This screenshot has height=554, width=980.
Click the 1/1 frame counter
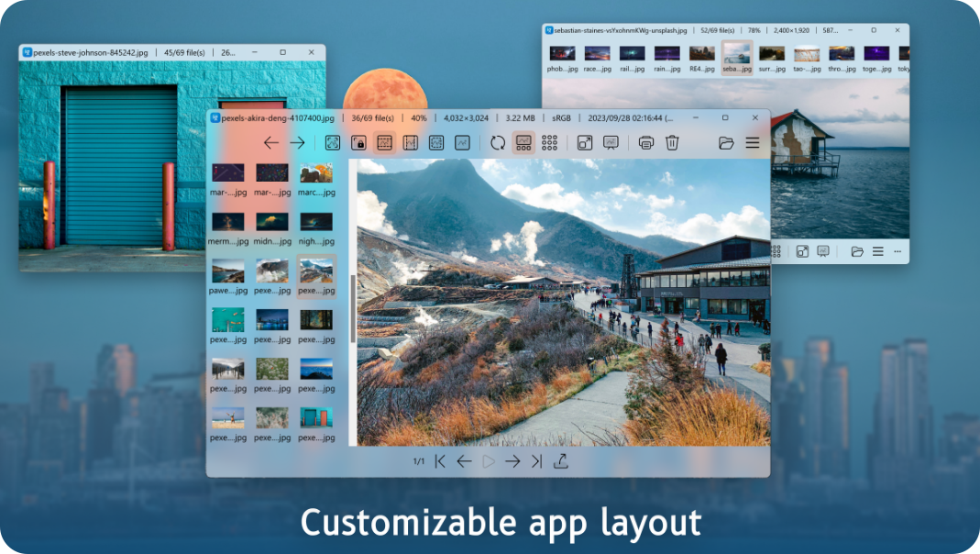coord(419,461)
